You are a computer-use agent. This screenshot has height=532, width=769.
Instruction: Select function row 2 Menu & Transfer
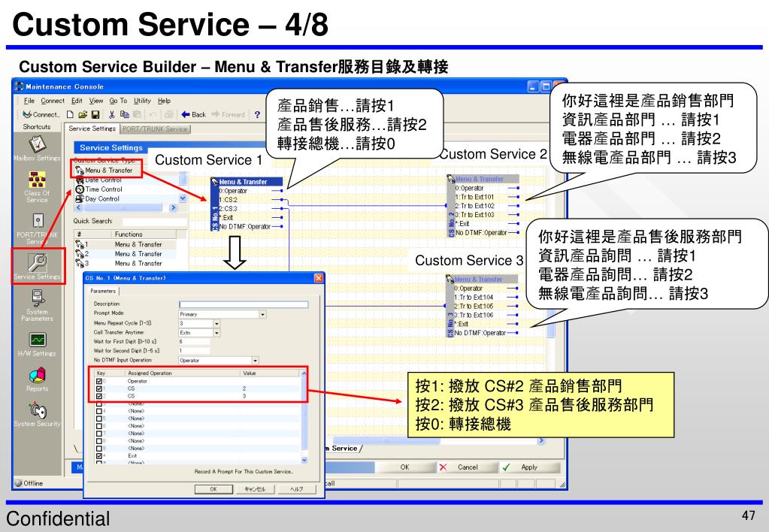click(x=124, y=254)
